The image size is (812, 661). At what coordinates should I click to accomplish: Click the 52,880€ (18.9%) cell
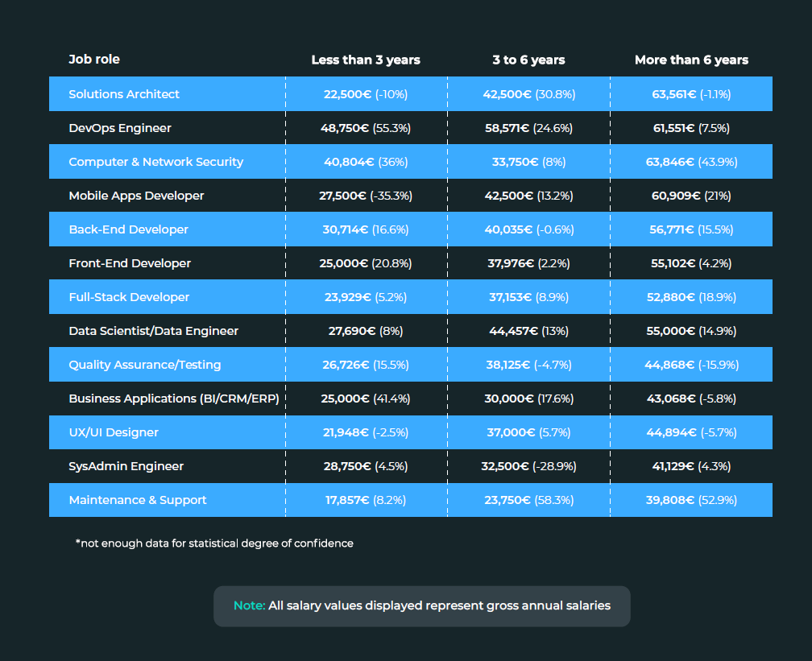pyautogui.click(x=691, y=297)
